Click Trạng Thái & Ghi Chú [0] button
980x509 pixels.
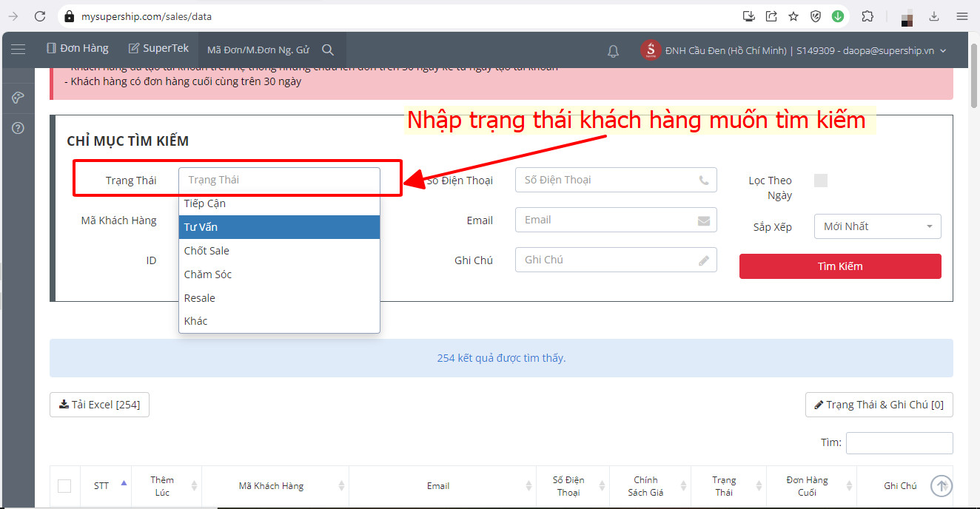879,405
